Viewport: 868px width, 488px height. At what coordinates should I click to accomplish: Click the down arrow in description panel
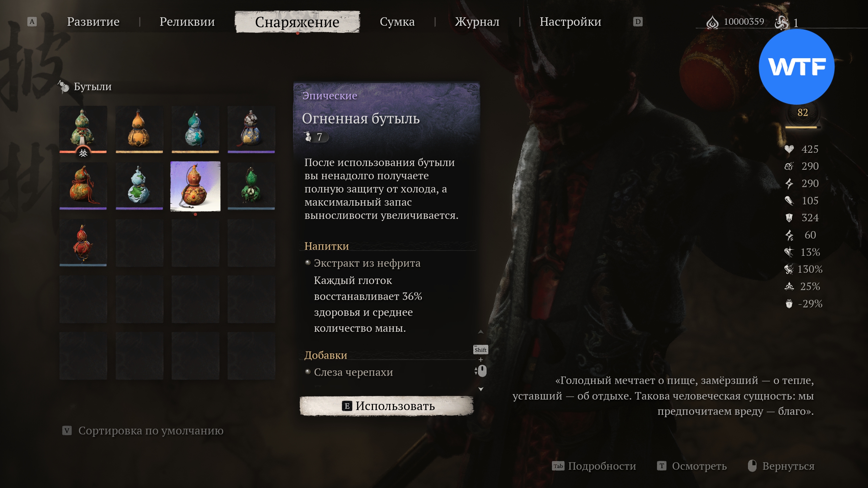[x=481, y=389]
